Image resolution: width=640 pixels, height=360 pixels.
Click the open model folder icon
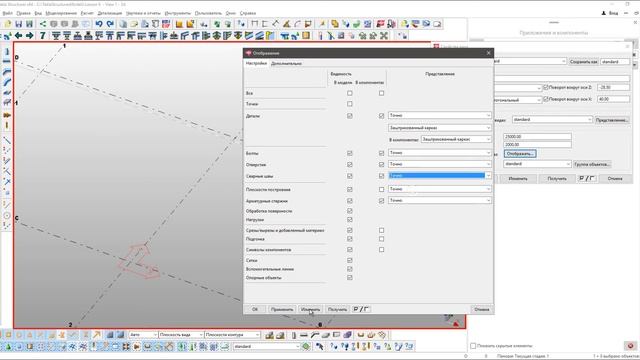[x=7, y=24]
